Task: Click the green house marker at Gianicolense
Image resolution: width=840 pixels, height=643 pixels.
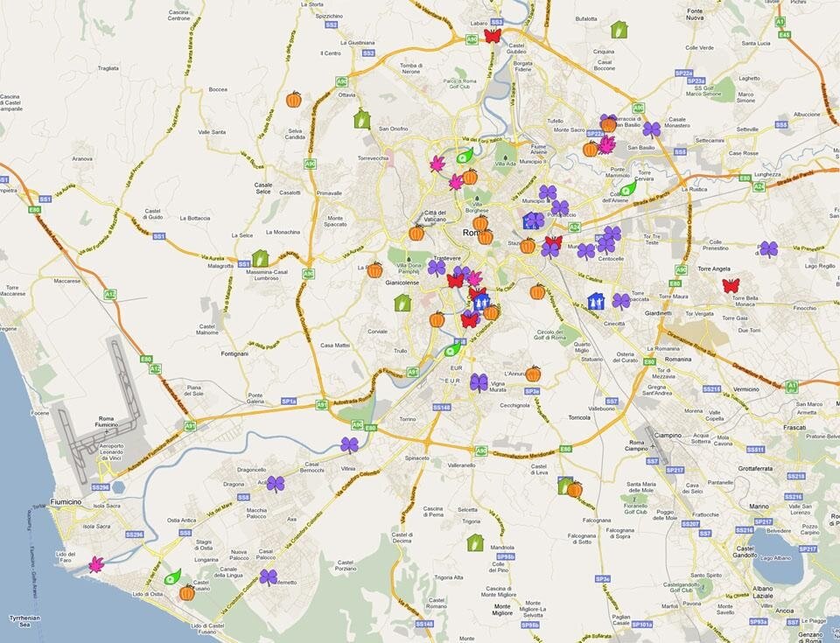Action: (402, 303)
